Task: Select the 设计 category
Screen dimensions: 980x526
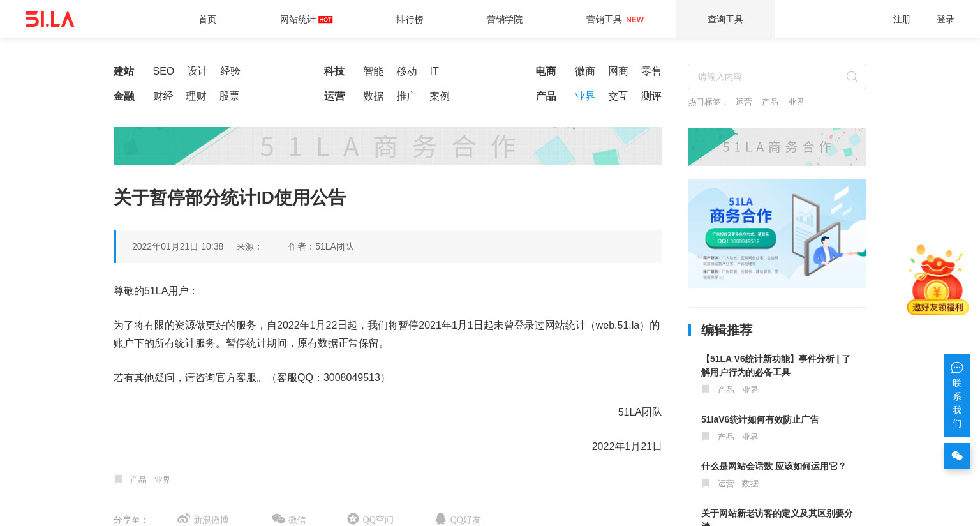Action: tap(197, 71)
